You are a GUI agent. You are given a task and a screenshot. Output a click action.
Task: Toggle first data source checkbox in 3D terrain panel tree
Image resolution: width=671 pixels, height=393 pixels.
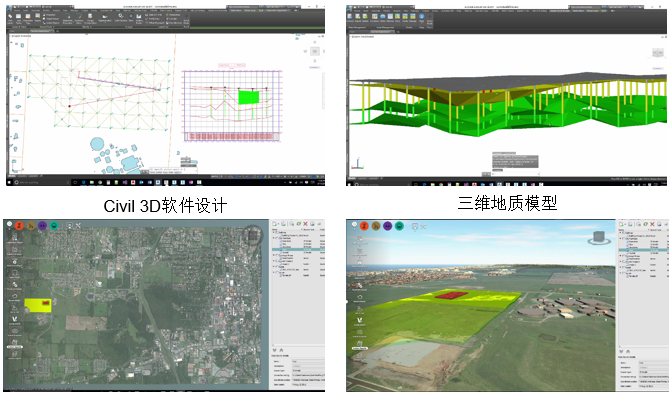[x=623, y=233]
